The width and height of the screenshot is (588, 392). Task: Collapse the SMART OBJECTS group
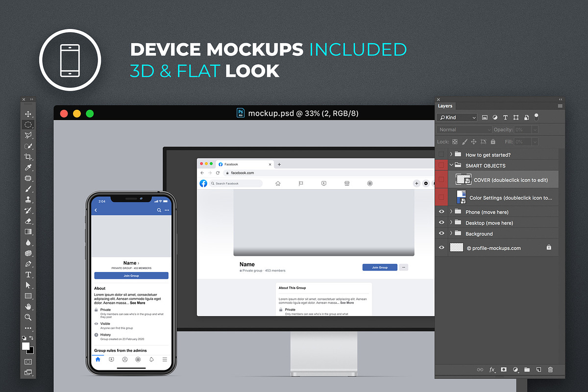451,166
